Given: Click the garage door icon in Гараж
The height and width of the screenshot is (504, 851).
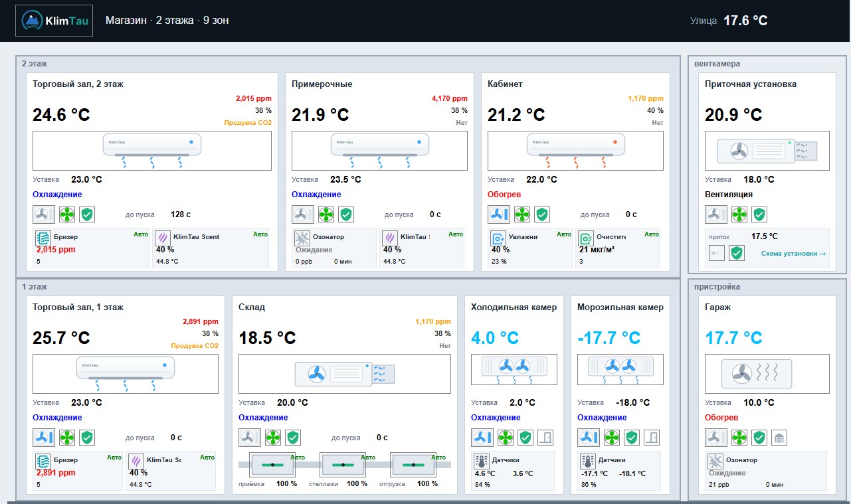Looking at the screenshot, I should tap(779, 438).
